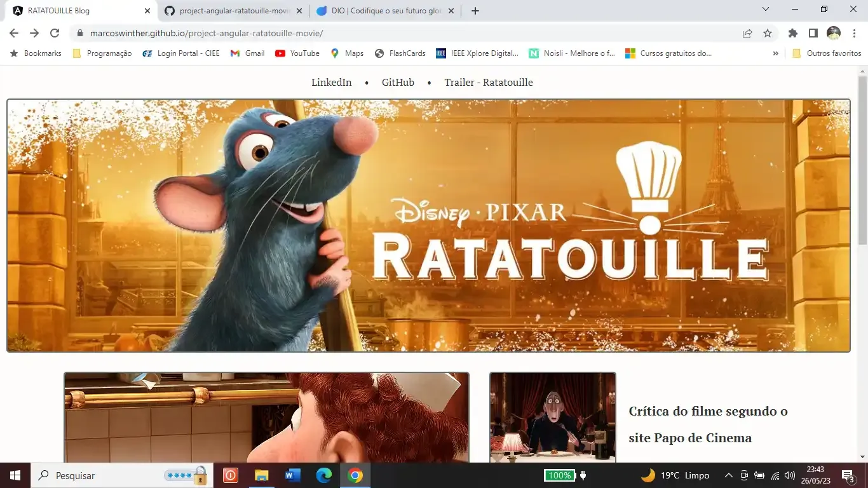The height and width of the screenshot is (488, 868).
Task: Open the Trailer - Ratatouille link
Action: [x=489, y=83]
